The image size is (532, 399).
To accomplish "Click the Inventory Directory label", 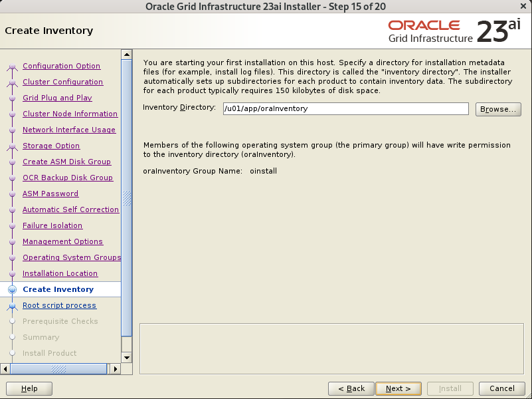I will click(179, 107).
